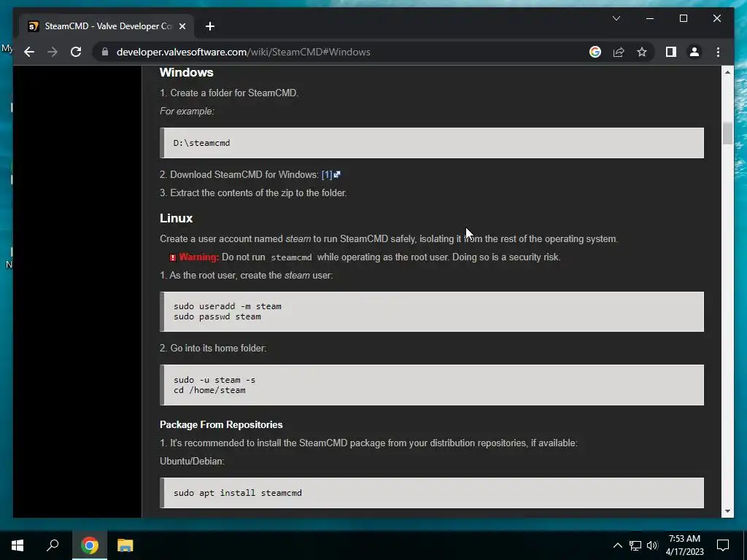The image size is (747, 560).
Task: Click the 'cd /home/steam' line
Action: click(209, 390)
